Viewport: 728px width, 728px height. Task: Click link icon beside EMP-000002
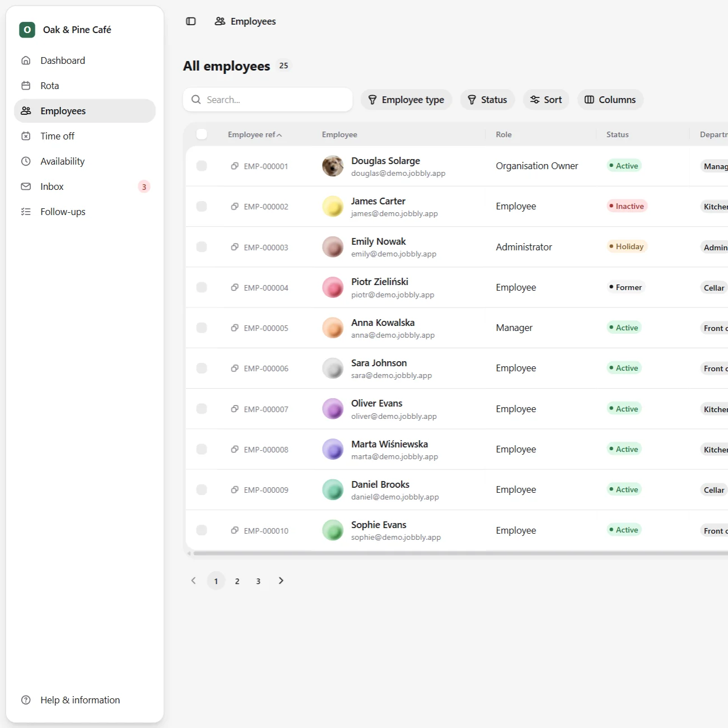pyautogui.click(x=235, y=206)
